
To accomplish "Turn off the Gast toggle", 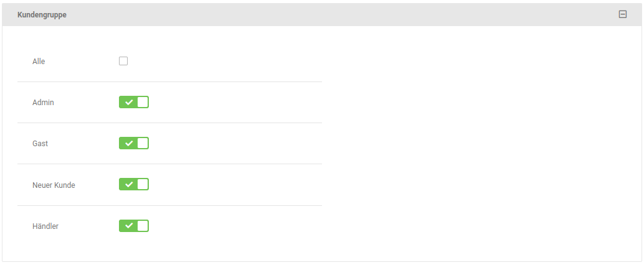I will coord(134,143).
